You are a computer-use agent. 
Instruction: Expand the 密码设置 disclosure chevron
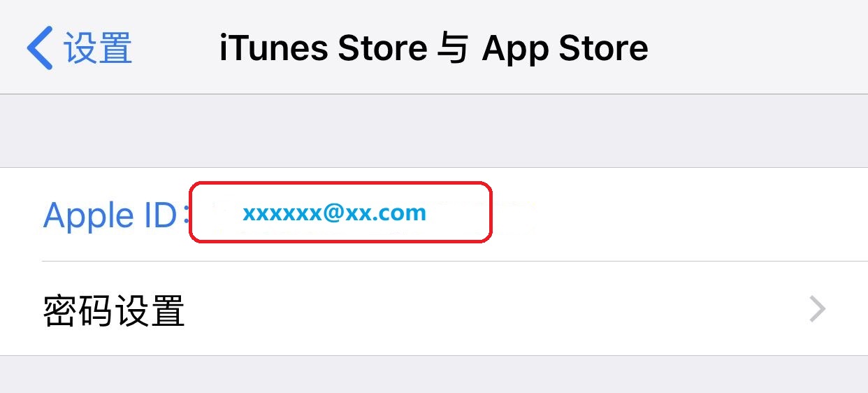[x=817, y=308]
